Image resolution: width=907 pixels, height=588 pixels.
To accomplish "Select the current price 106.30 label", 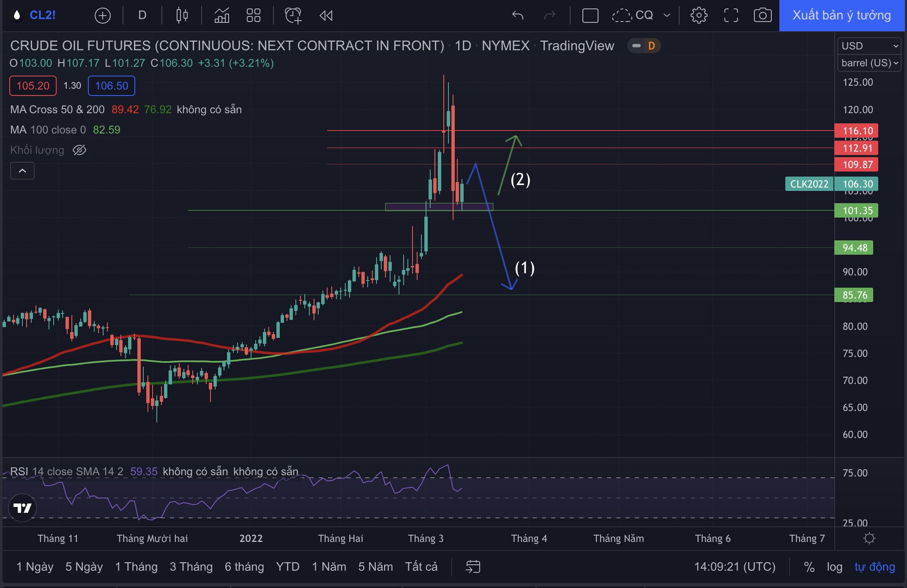I will (856, 184).
